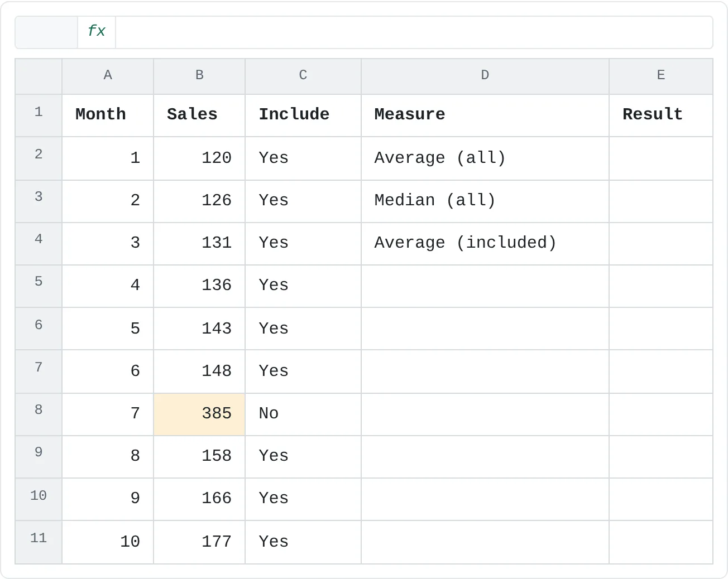Select the "Measure" header cell
The width and height of the screenshot is (728, 579).
coord(485,115)
